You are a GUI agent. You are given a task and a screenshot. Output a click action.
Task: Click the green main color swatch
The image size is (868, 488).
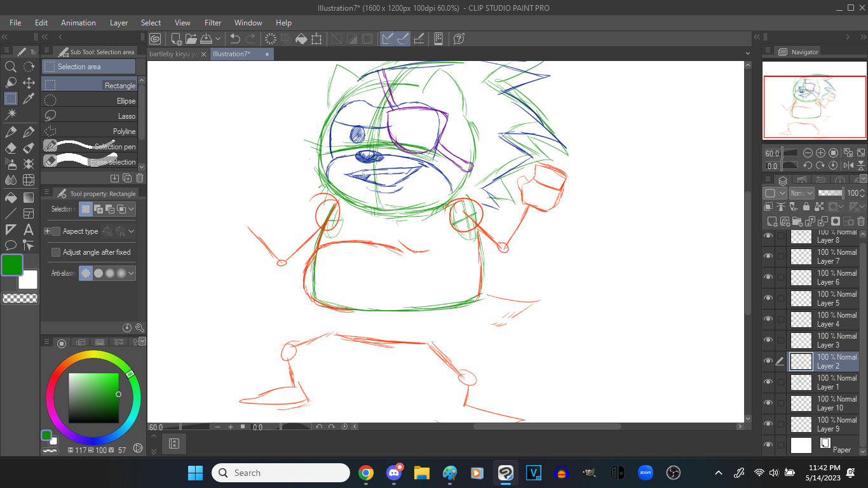11,265
